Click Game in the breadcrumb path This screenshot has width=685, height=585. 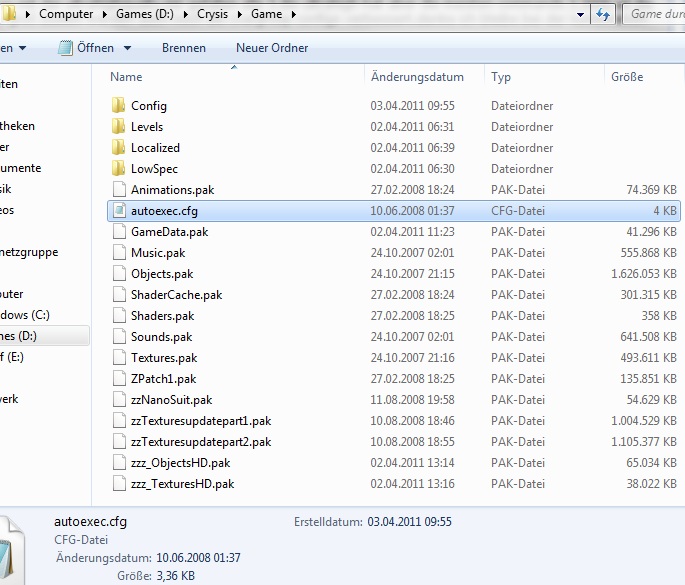[266, 14]
